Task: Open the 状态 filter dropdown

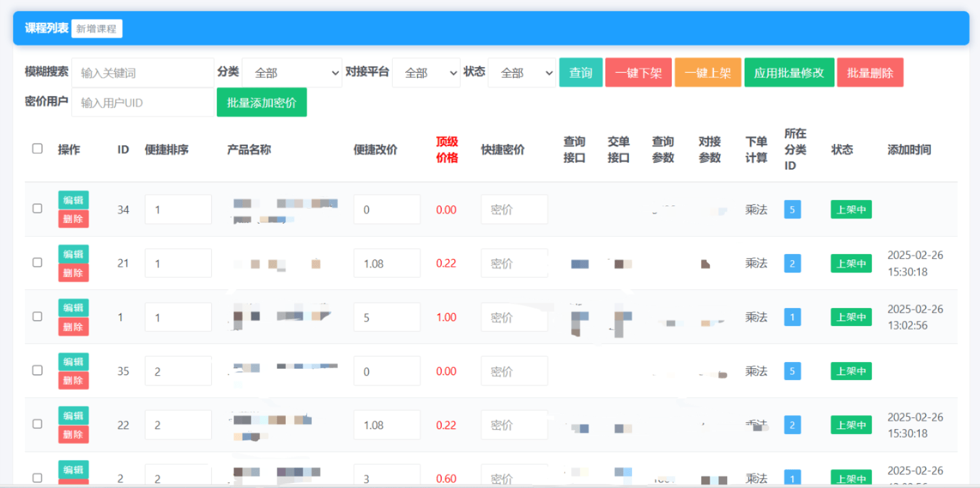Action: (522, 73)
